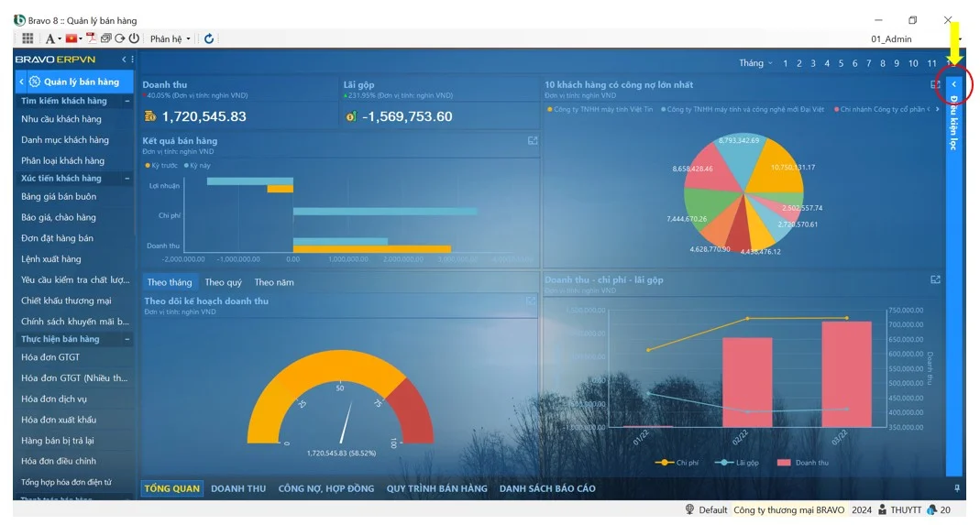Maximize the Kết quả bán hàng chart
Screen dimensions: 980x525
(x=532, y=141)
